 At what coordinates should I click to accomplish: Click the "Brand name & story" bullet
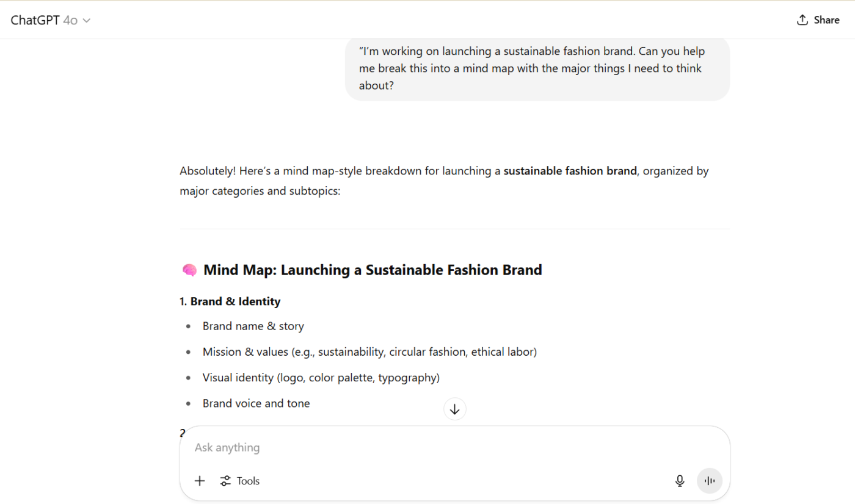coord(253,326)
